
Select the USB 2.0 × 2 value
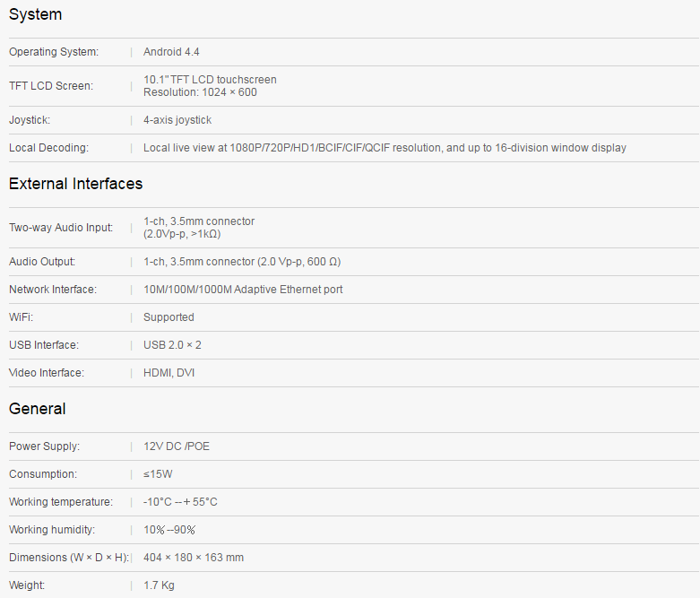click(x=172, y=345)
